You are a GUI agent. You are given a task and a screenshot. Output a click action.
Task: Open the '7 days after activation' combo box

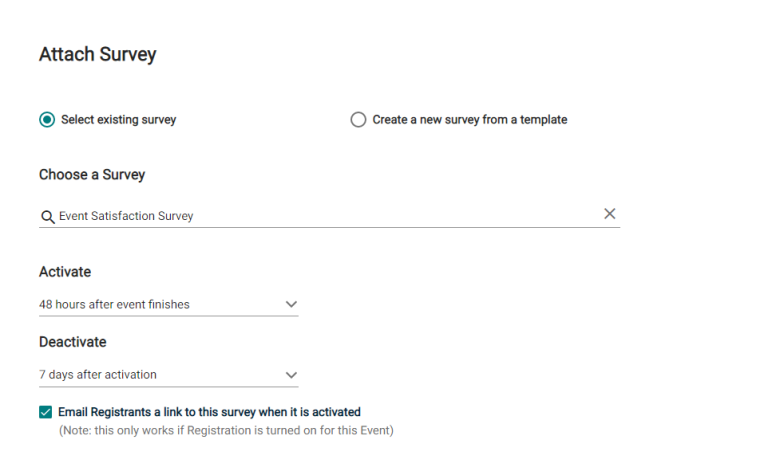169,375
